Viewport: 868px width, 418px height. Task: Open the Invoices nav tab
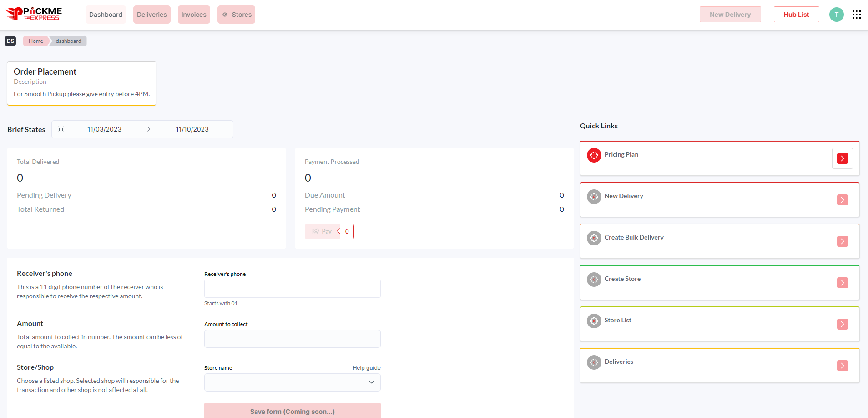tap(194, 15)
